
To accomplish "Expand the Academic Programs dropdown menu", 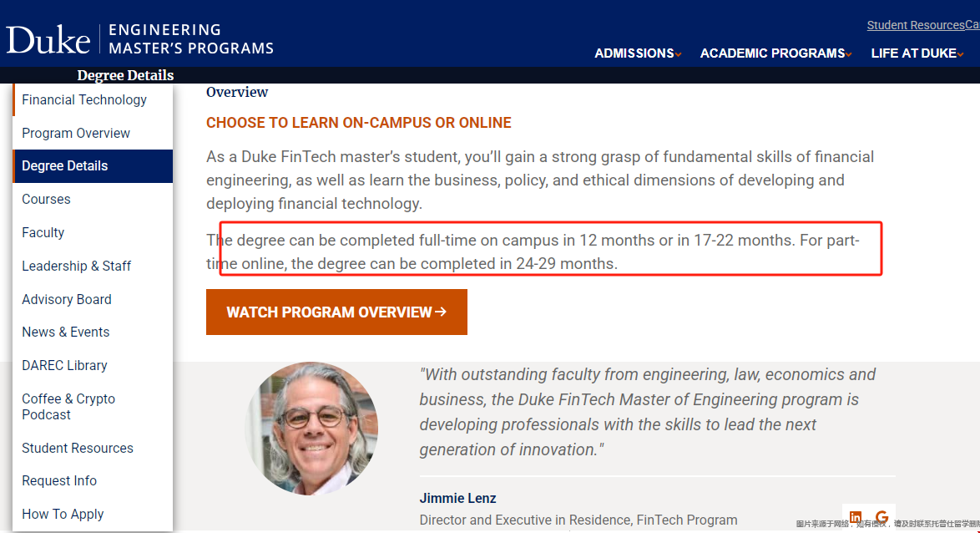I will coord(775,53).
